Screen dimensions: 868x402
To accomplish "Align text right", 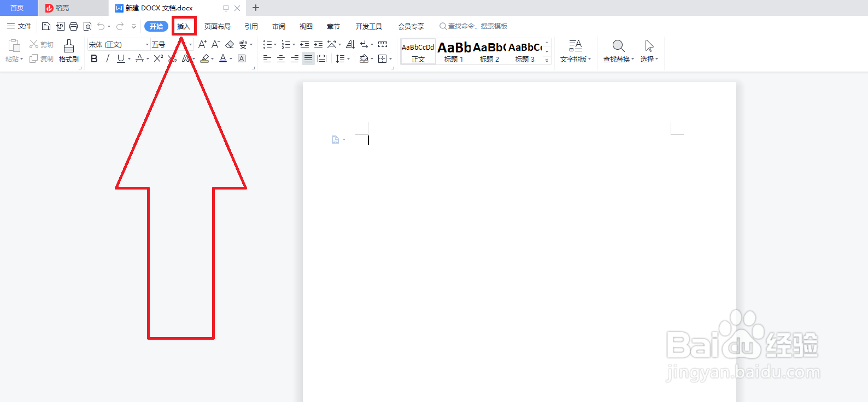I will pyautogui.click(x=295, y=58).
